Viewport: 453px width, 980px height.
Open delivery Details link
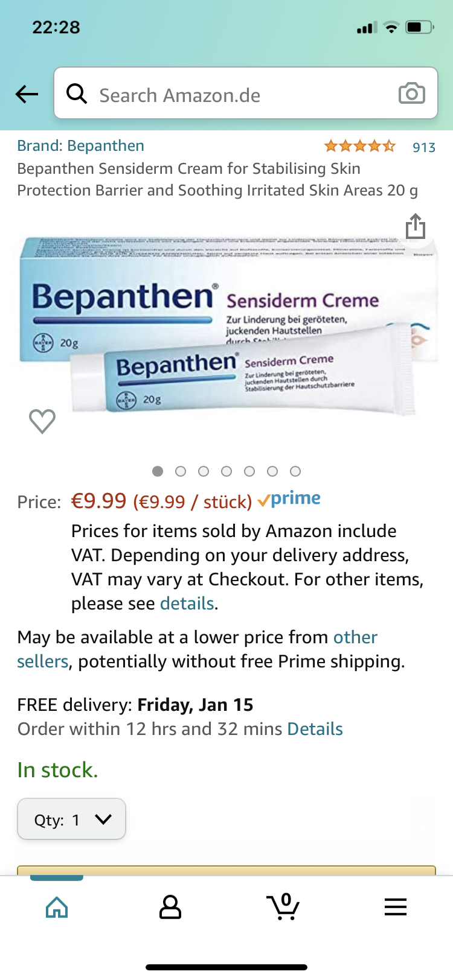tap(315, 729)
